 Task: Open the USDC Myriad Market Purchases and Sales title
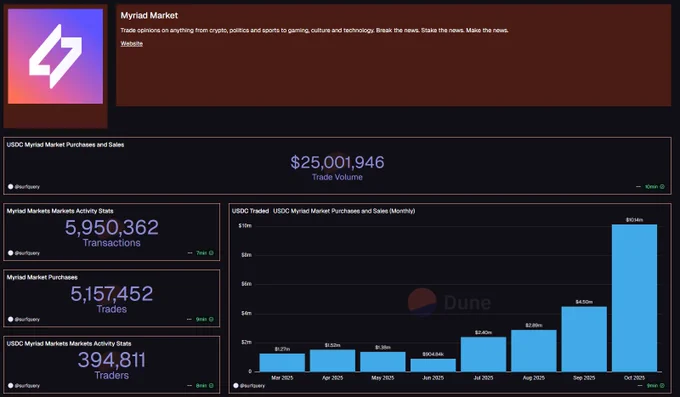(x=65, y=145)
